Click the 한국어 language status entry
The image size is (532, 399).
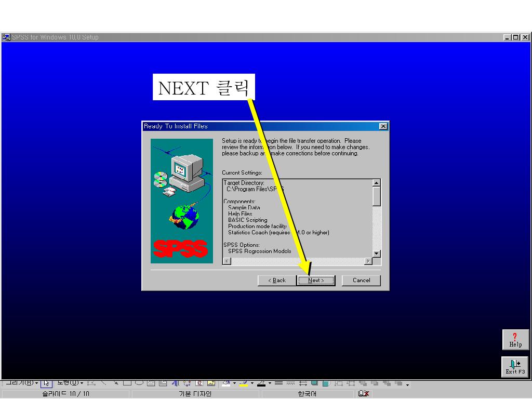click(x=307, y=394)
